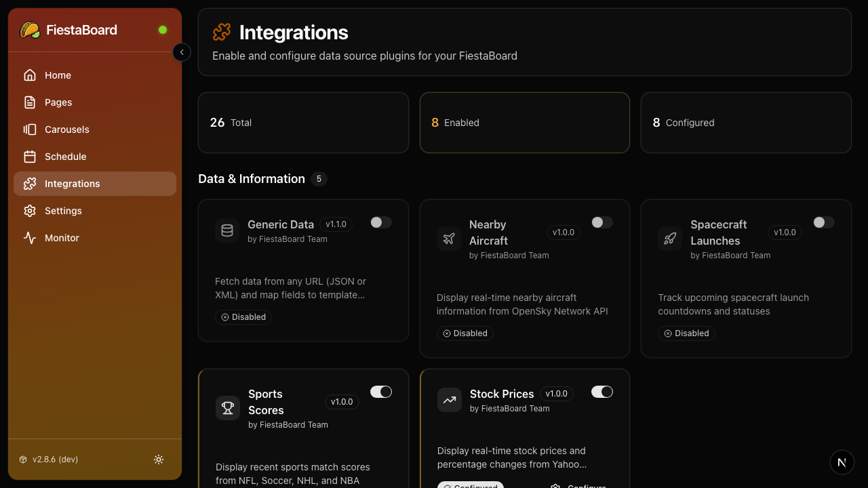
Task: Open Settings from the sidebar
Action: 95,211
